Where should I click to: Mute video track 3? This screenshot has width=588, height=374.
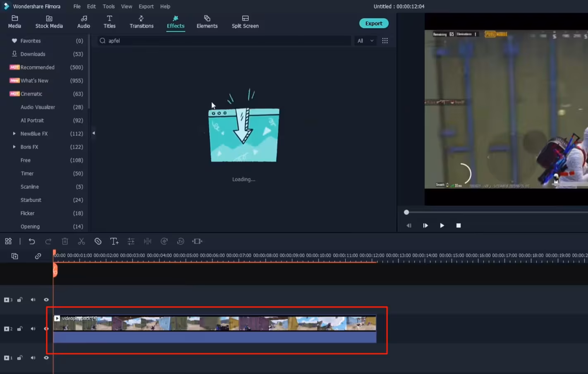coord(33,300)
